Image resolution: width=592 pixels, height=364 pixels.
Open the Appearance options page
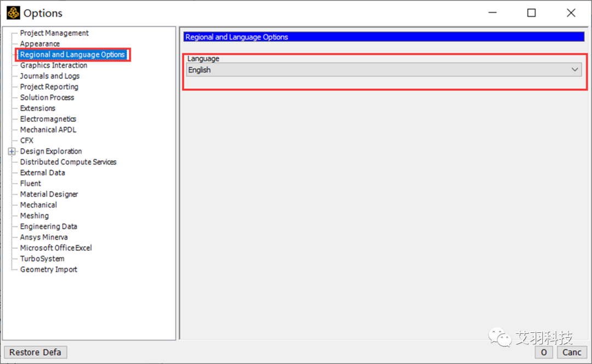point(40,44)
